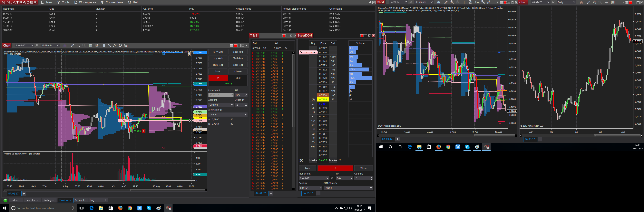Open Skype from the Windows taskbar
Image resolution: width=644 pixels, height=212 pixels.
point(149,208)
